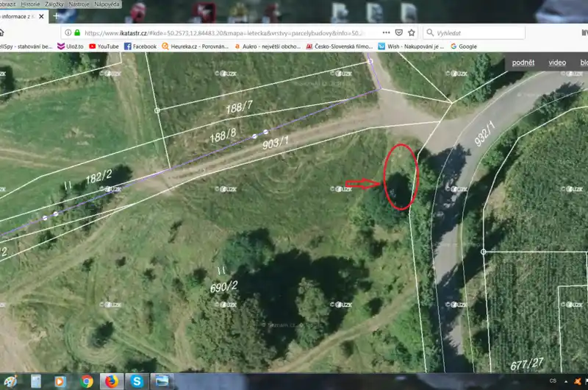Open a new browser tab with plus button
Screen dimensions: 588x390
click(57, 16)
